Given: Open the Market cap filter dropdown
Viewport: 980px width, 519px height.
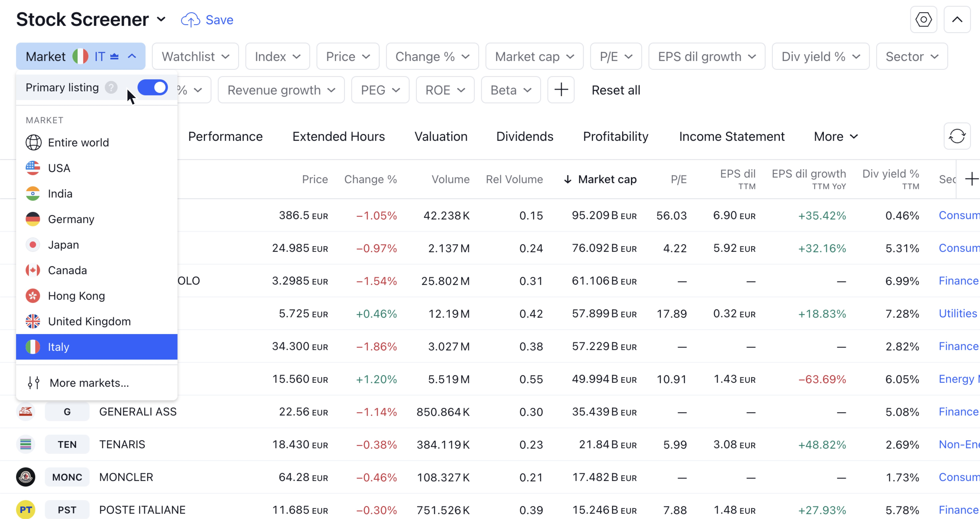Looking at the screenshot, I should coord(534,57).
